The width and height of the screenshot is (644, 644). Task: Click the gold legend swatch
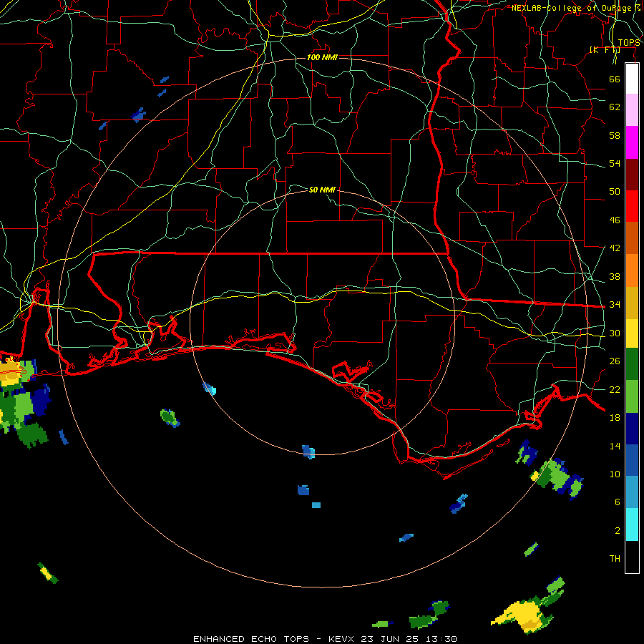pos(632,303)
